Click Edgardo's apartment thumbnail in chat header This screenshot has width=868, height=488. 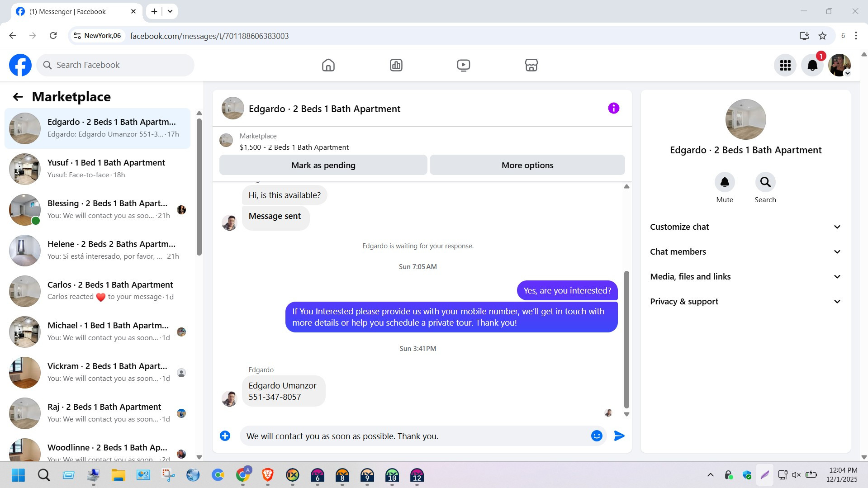coord(233,108)
